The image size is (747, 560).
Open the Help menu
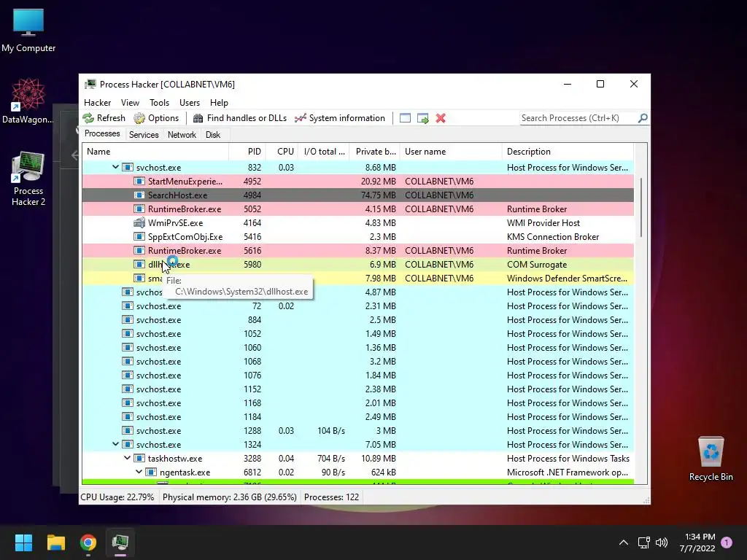(x=219, y=102)
